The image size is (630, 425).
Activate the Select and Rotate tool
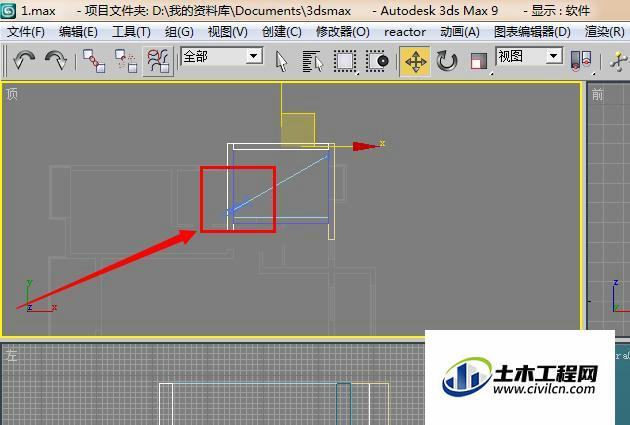[x=447, y=61]
